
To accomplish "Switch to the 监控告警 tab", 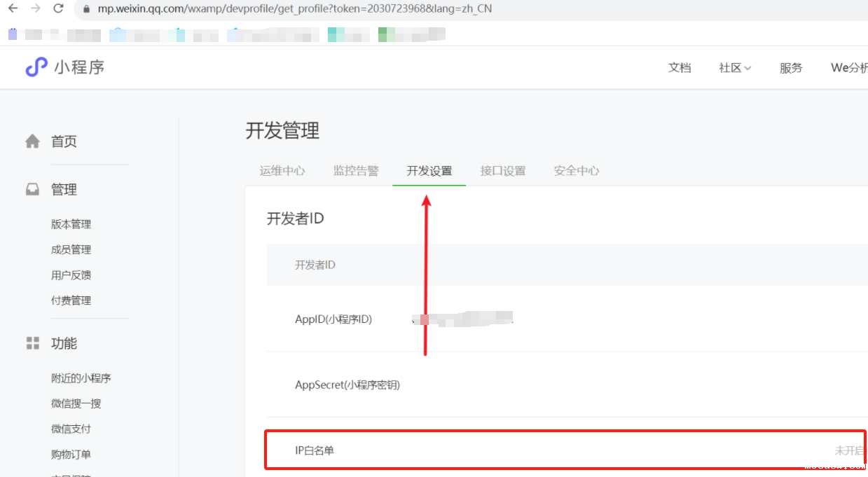I will coord(356,171).
